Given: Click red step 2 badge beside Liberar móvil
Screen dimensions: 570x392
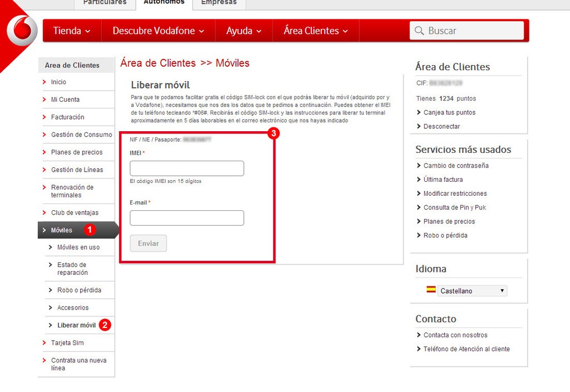Looking at the screenshot, I should coord(105,325).
